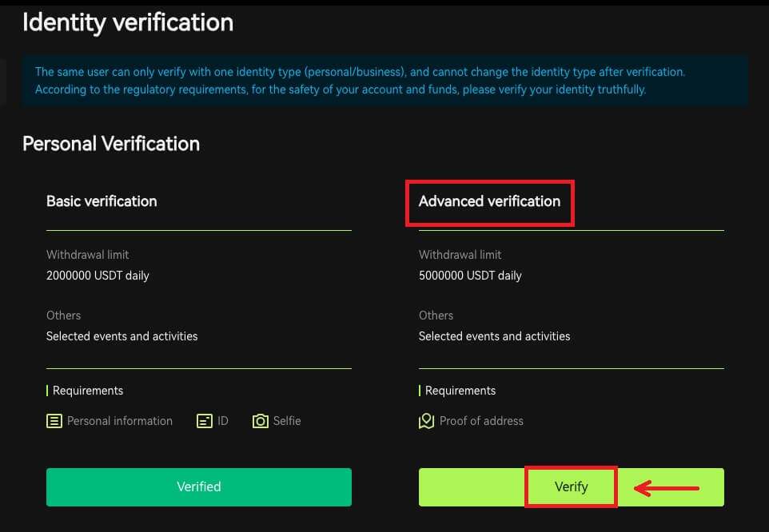The width and height of the screenshot is (769, 532).
Task: Open the Identity verification page title
Action: click(x=129, y=22)
